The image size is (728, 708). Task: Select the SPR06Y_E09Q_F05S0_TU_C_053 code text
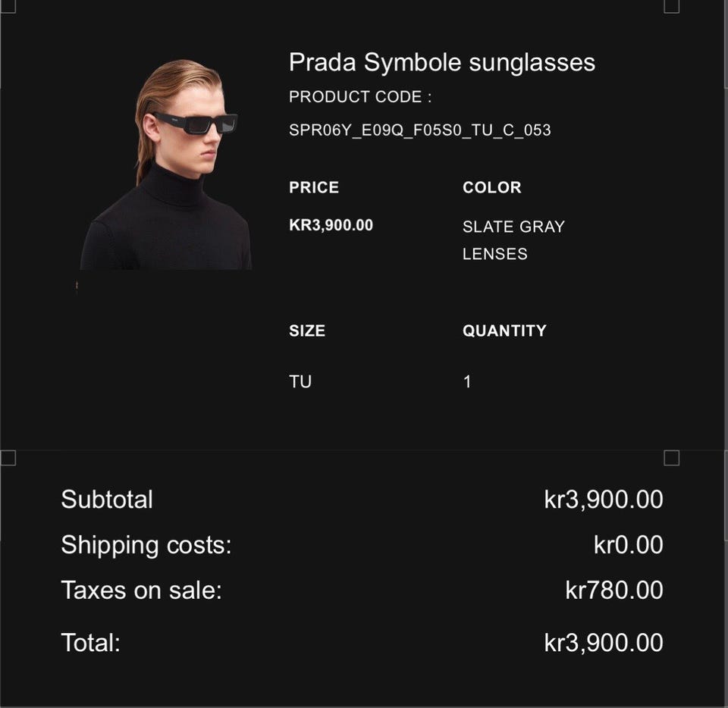tap(419, 130)
